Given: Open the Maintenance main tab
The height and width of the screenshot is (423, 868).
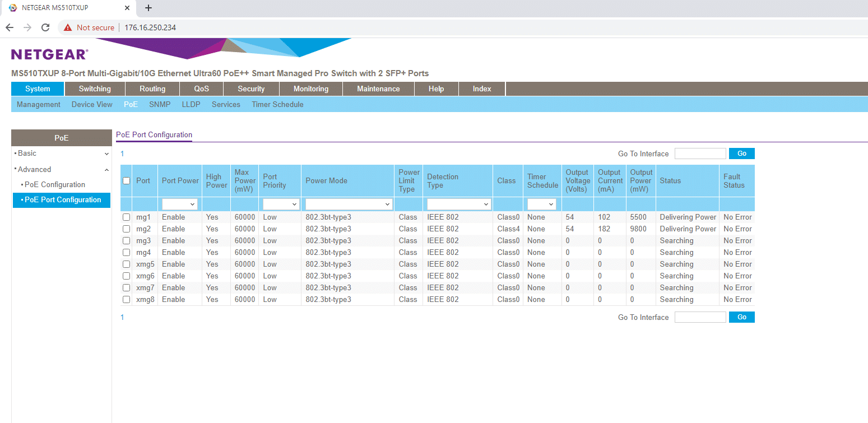Looking at the screenshot, I should [x=379, y=89].
